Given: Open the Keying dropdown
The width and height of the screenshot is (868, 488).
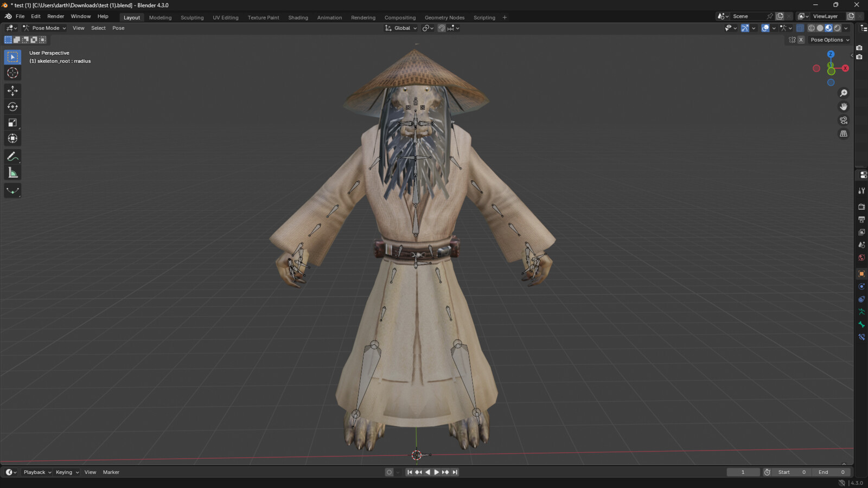Looking at the screenshot, I should (x=67, y=472).
